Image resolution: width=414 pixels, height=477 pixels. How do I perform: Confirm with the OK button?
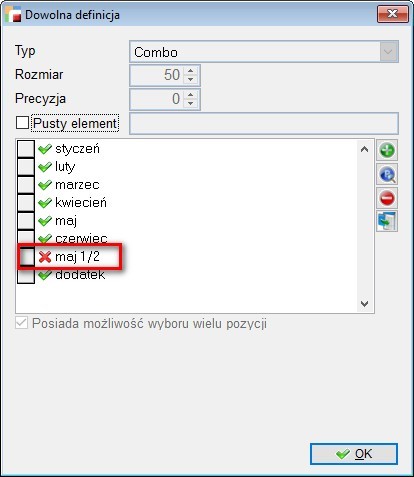coord(354,454)
